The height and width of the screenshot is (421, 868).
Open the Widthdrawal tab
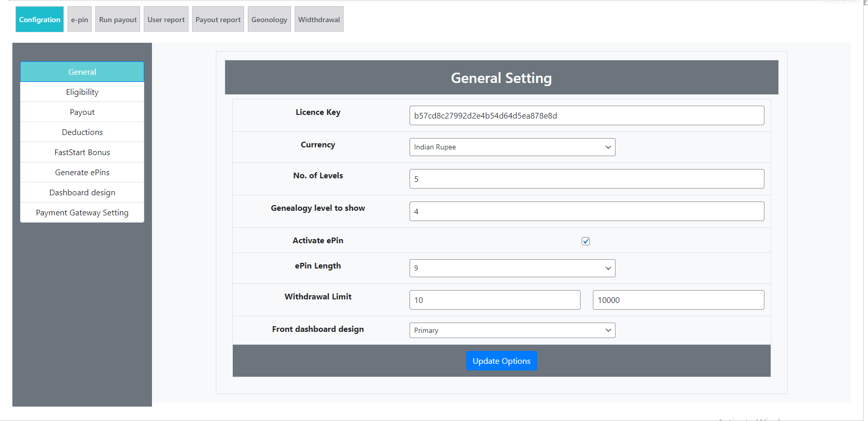tap(319, 20)
